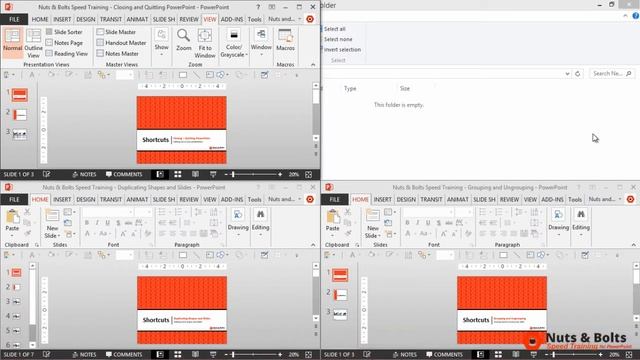Toggle COMMENTS in bottom-right window status bar
640x360 pixels.
[445, 355]
